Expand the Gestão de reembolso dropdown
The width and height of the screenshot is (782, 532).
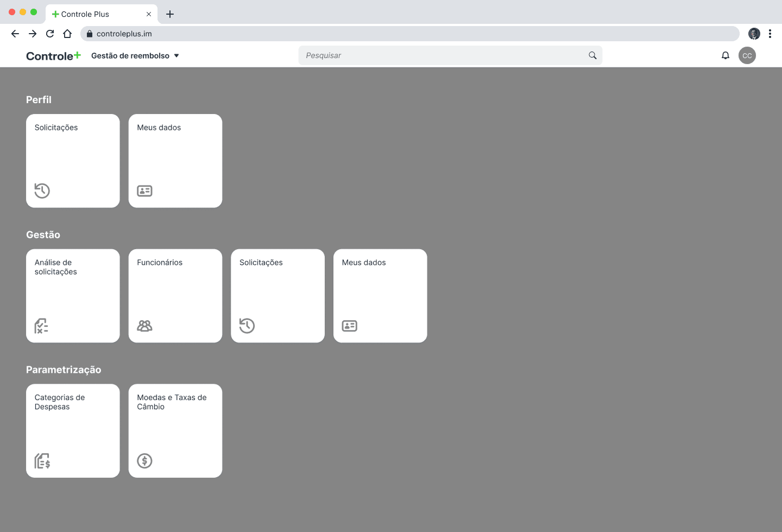pyautogui.click(x=135, y=55)
